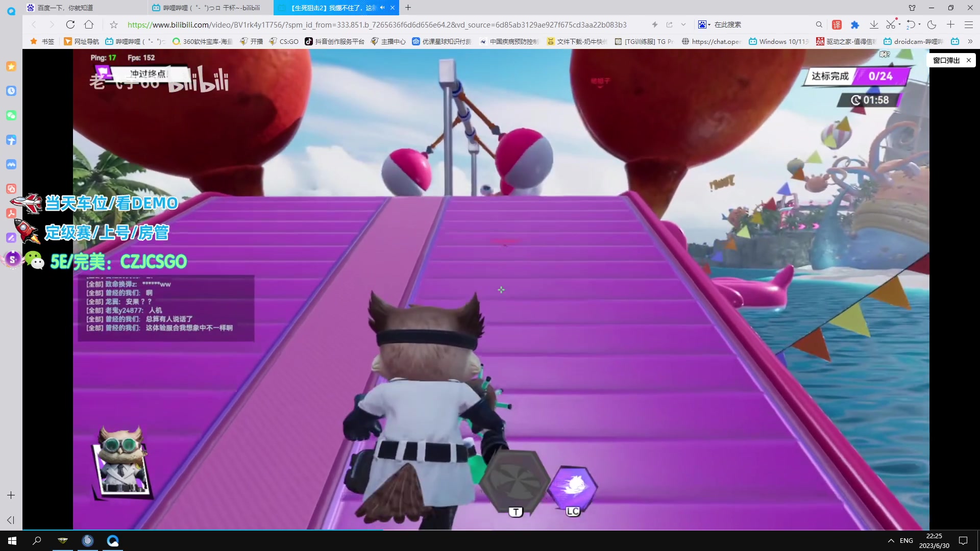Open Windows Start menu
Viewport: 980px width, 551px height.
(x=12, y=541)
